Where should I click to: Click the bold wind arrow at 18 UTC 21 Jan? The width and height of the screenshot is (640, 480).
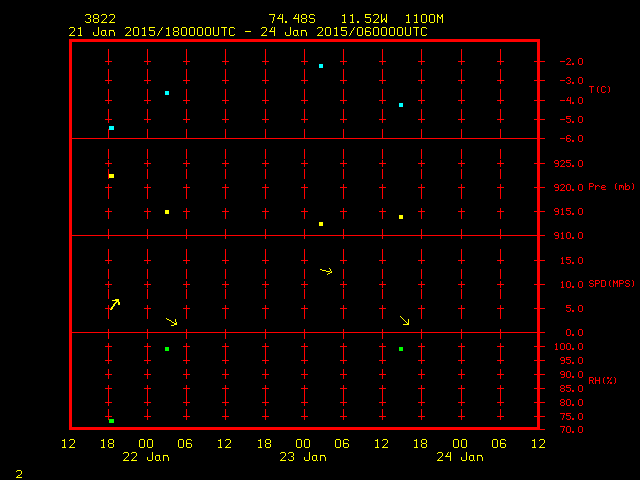tap(114, 304)
